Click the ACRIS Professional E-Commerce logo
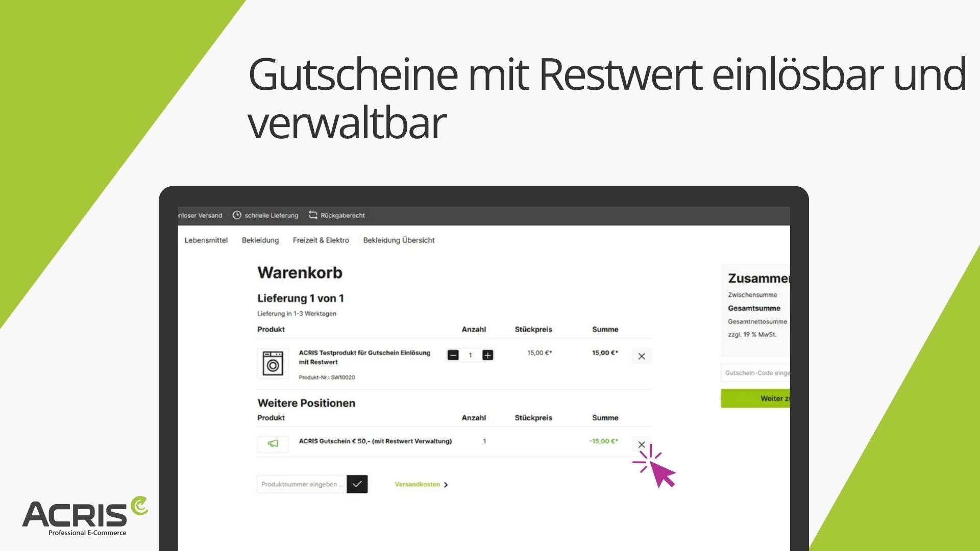 pyautogui.click(x=85, y=516)
